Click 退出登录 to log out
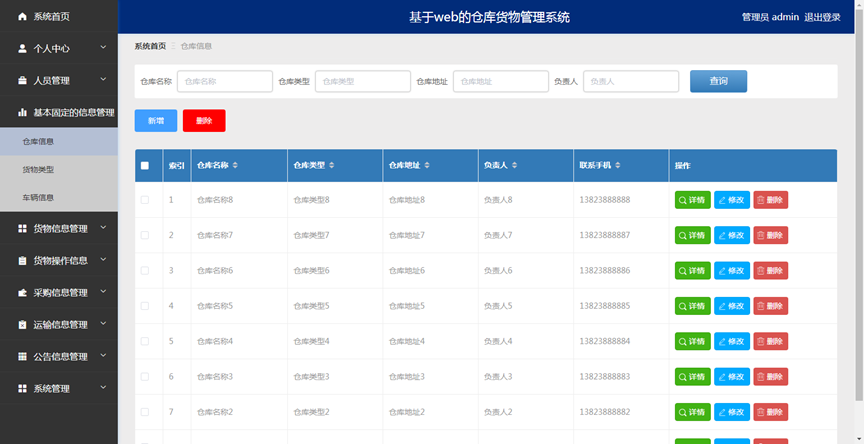Viewport: 864px width, 444px height. [822, 17]
